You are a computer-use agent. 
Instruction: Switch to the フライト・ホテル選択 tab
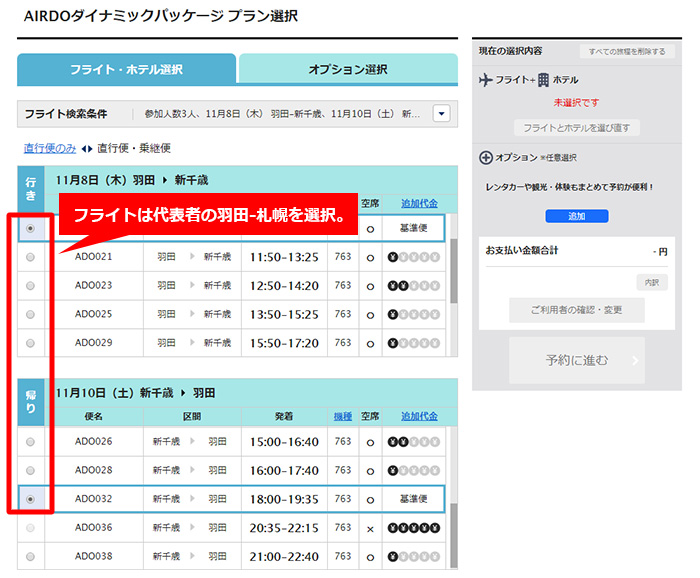point(126,69)
